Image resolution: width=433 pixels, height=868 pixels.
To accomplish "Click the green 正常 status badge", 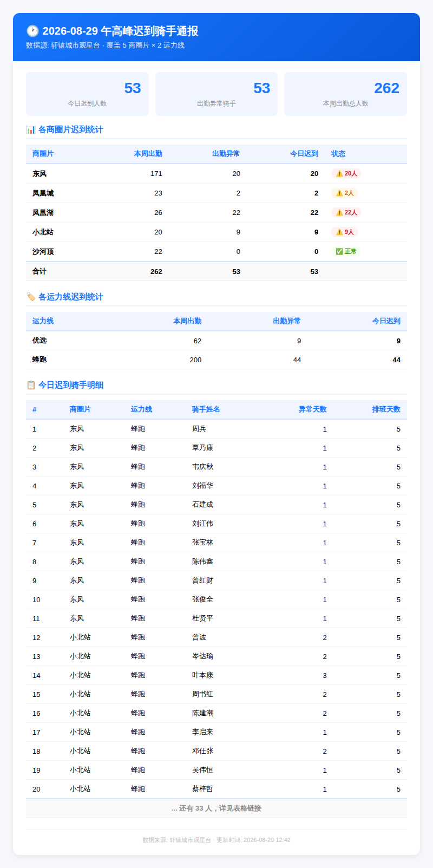I will pyautogui.click(x=346, y=252).
